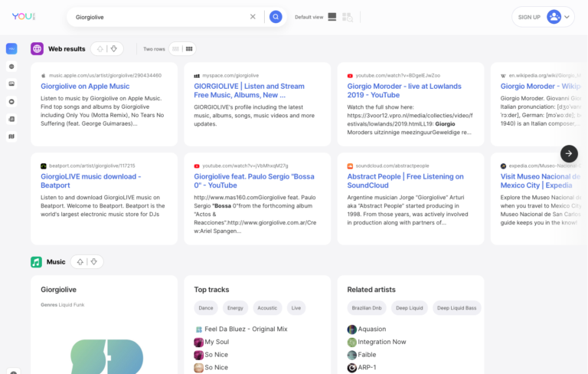Select the video circle icon in sidebar
This screenshot has width=588, height=374.
coord(11,101)
